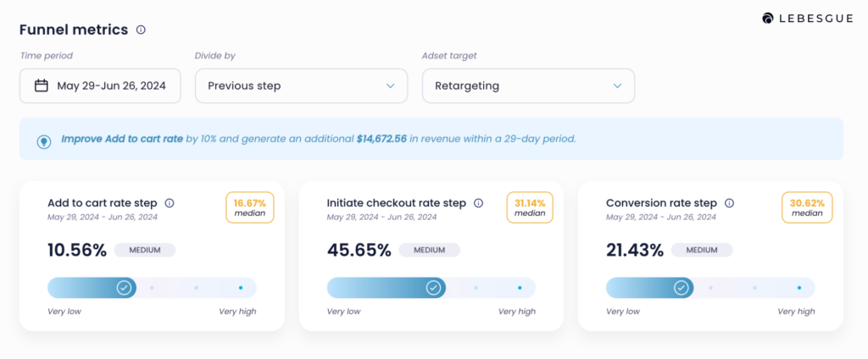Click the Improve Add to cart rate link
The width and height of the screenshot is (868, 359).
pyautogui.click(x=122, y=139)
